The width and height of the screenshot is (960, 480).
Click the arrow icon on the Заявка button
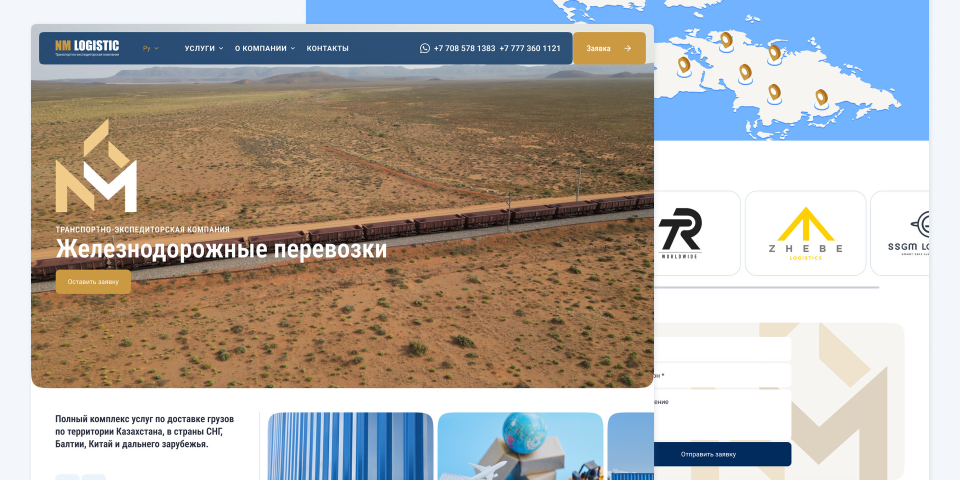(628, 48)
